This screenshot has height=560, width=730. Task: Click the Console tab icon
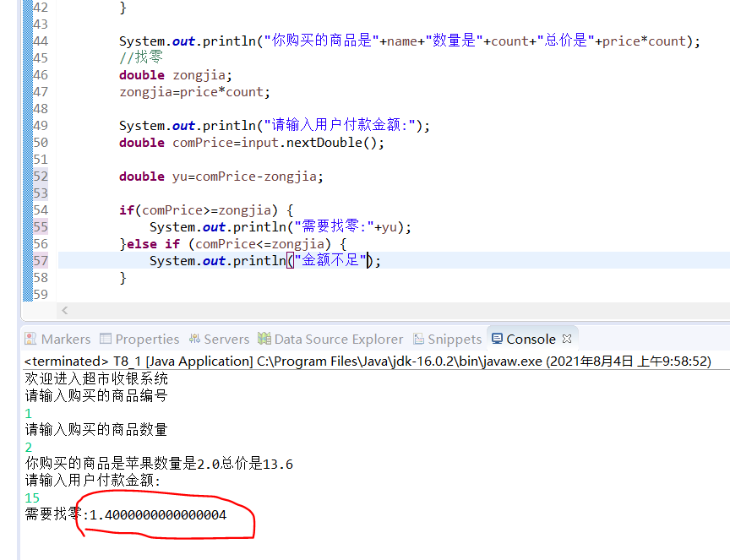[497, 339]
